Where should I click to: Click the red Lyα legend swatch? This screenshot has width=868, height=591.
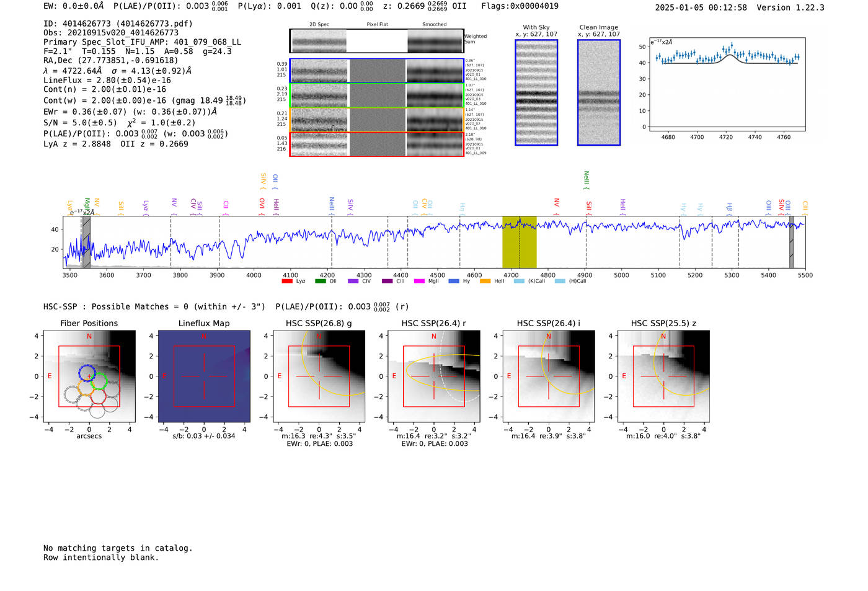pos(287,281)
